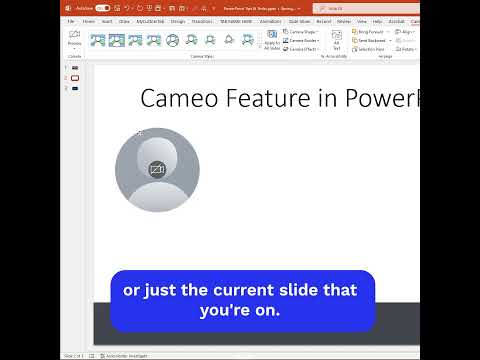Click the Cameo Feature slide title
The height and width of the screenshot is (360, 480).
click(x=280, y=98)
